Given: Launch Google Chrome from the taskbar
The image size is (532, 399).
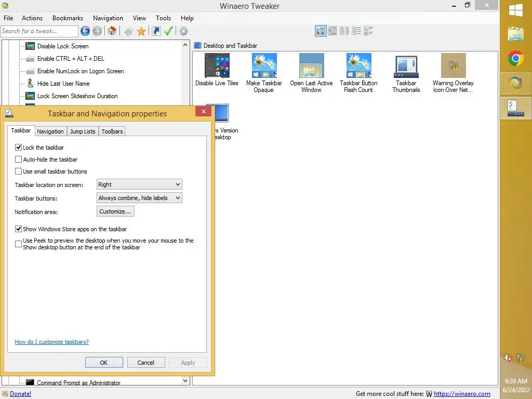Looking at the screenshot, I should point(516,59).
